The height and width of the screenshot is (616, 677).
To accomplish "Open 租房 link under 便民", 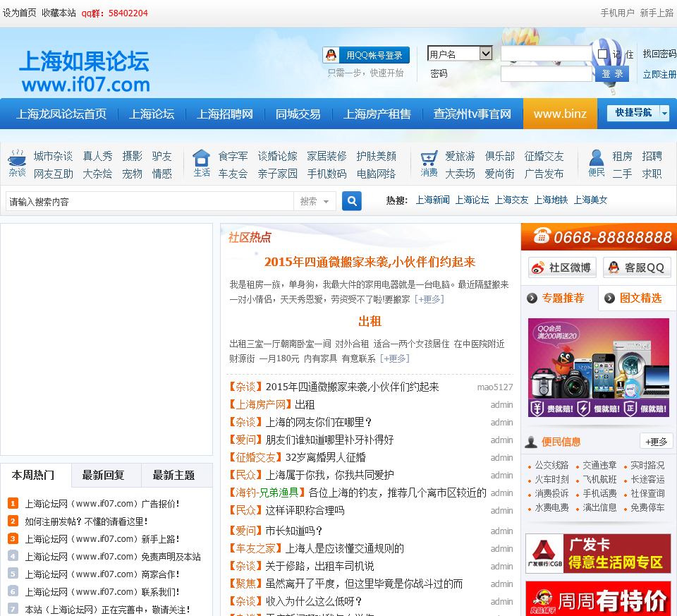I will tap(622, 156).
